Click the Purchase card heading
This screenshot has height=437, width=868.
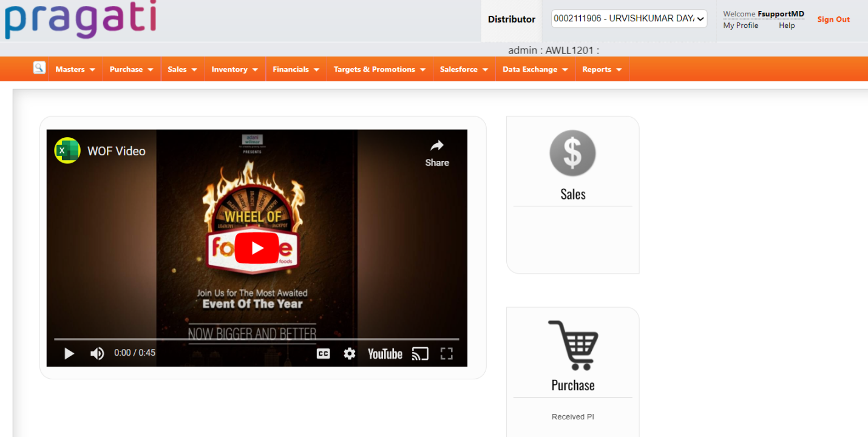click(x=573, y=385)
